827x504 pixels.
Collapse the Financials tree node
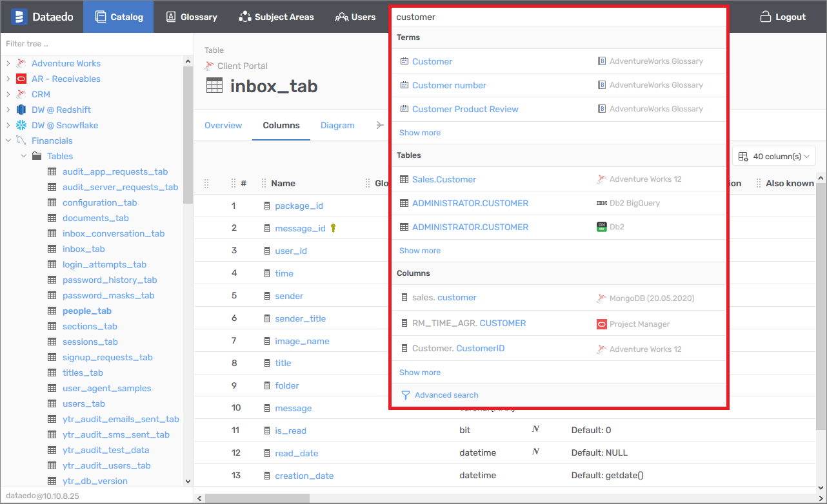8,141
